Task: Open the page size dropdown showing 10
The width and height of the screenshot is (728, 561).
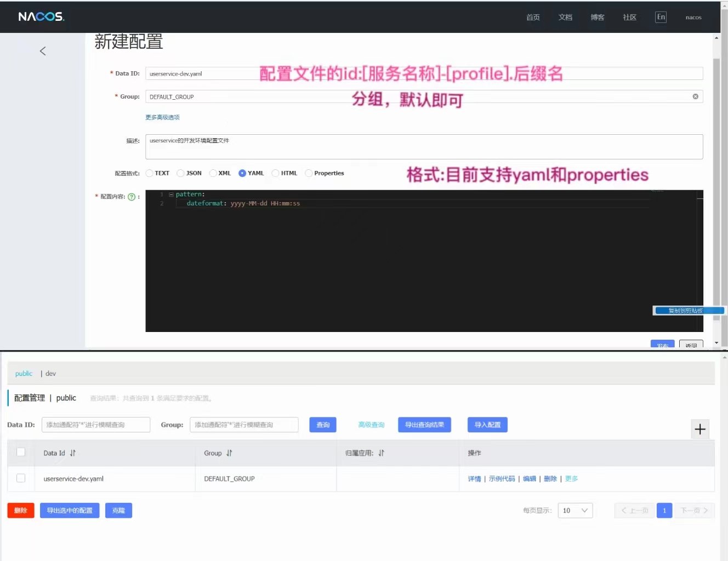Action: [x=575, y=510]
